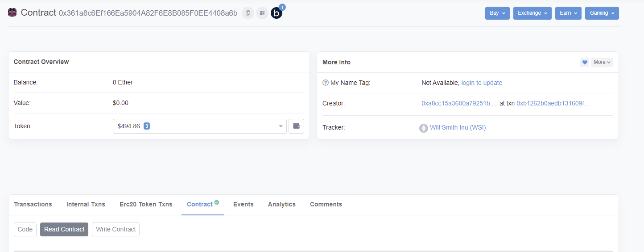Open the Gaming dropdown menu
Viewport: 644px width, 252px height.
click(602, 13)
